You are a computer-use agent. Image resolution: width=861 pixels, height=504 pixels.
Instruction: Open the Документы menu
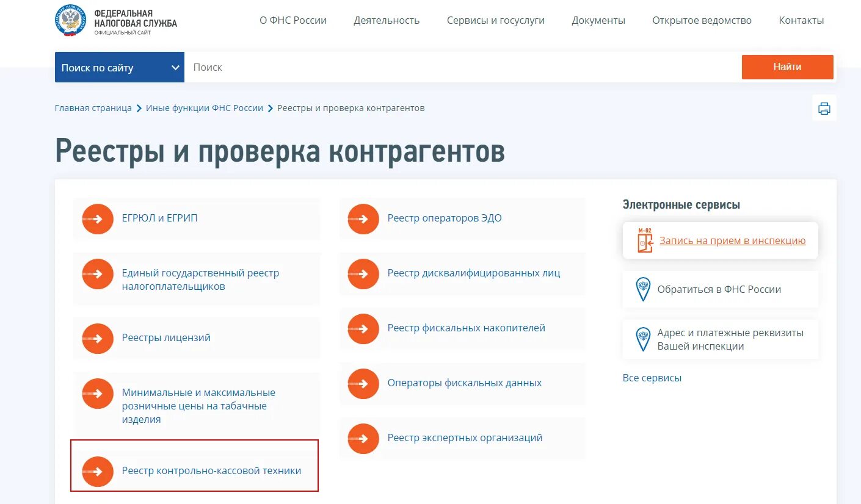click(598, 20)
